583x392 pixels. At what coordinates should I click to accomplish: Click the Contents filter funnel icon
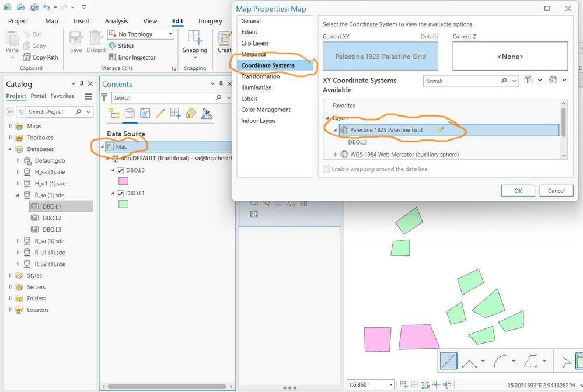click(x=104, y=97)
